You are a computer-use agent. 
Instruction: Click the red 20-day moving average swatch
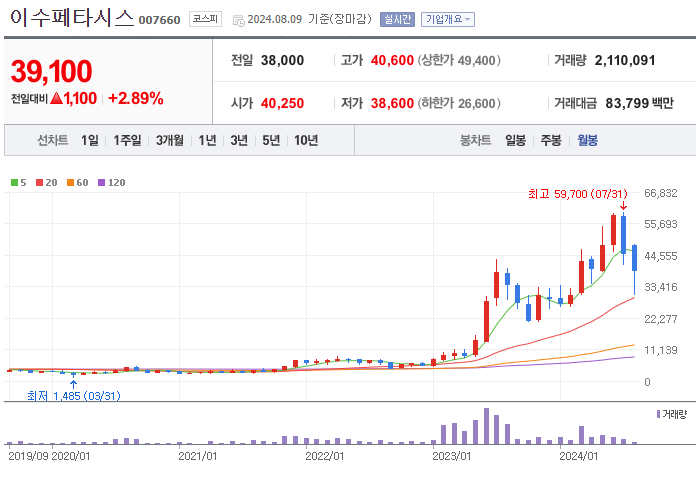click(40, 182)
